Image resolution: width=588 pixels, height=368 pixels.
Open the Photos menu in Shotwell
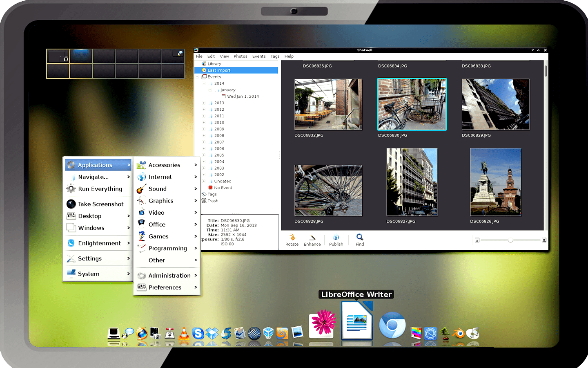240,56
